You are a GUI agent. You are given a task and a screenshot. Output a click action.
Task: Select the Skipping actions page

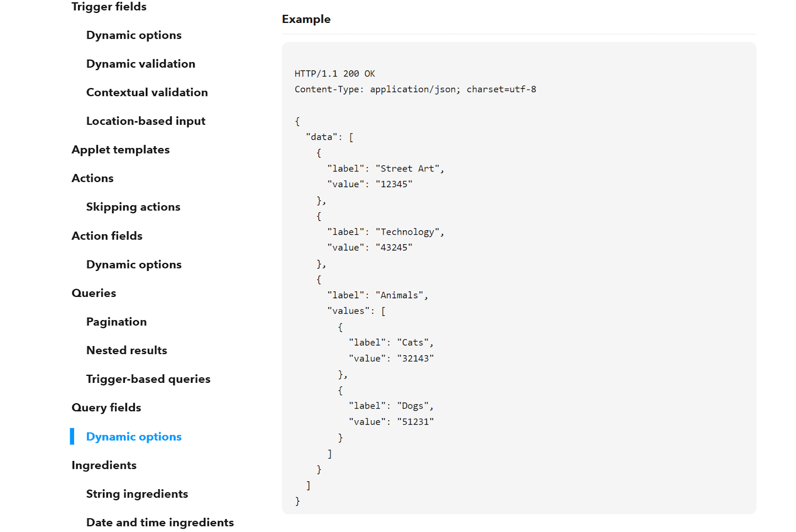[133, 206]
